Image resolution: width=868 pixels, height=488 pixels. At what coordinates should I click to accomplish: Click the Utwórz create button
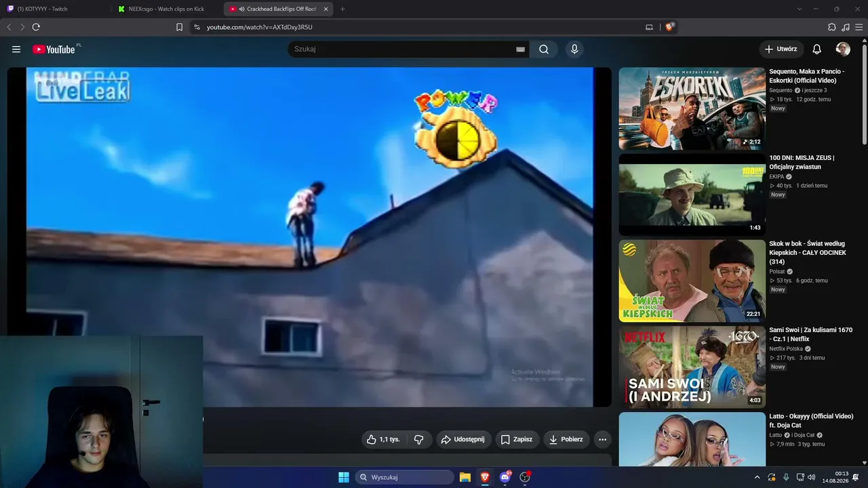point(781,49)
